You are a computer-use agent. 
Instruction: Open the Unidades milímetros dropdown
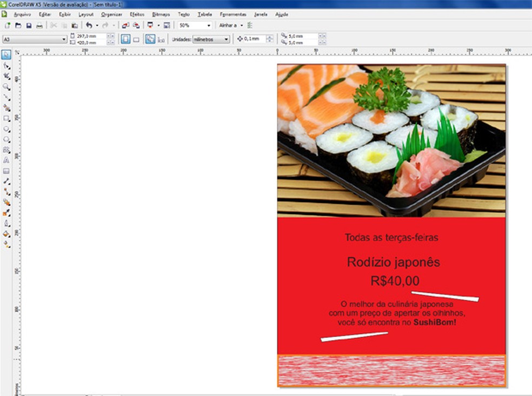pyautogui.click(x=227, y=39)
